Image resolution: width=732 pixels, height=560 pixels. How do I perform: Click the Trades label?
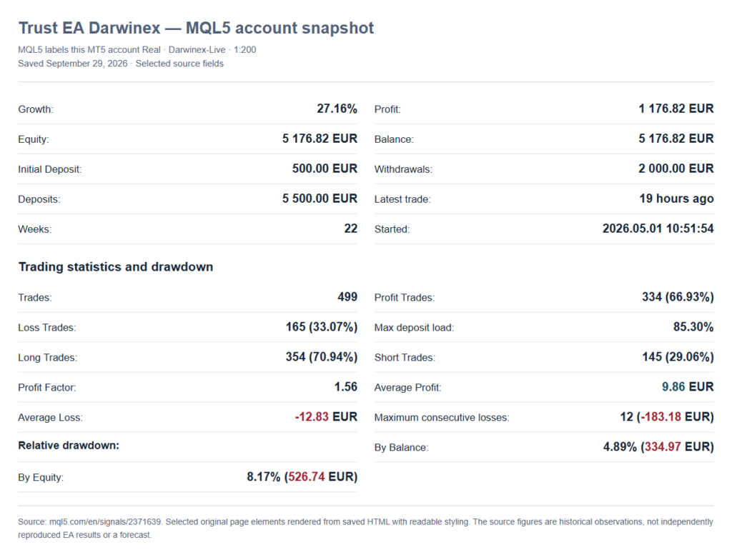(x=35, y=297)
